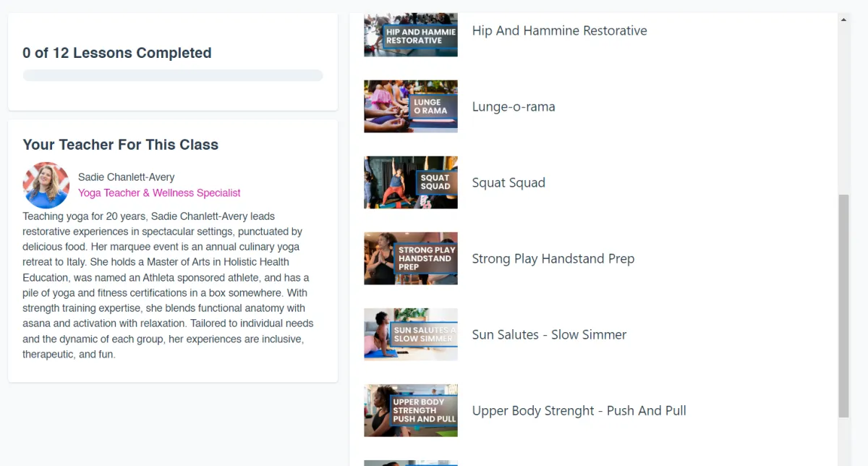Screen dimensions: 868x466
Task: Open the Sun Salutes Slow Simmer thumbnail
Action: [x=411, y=334]
